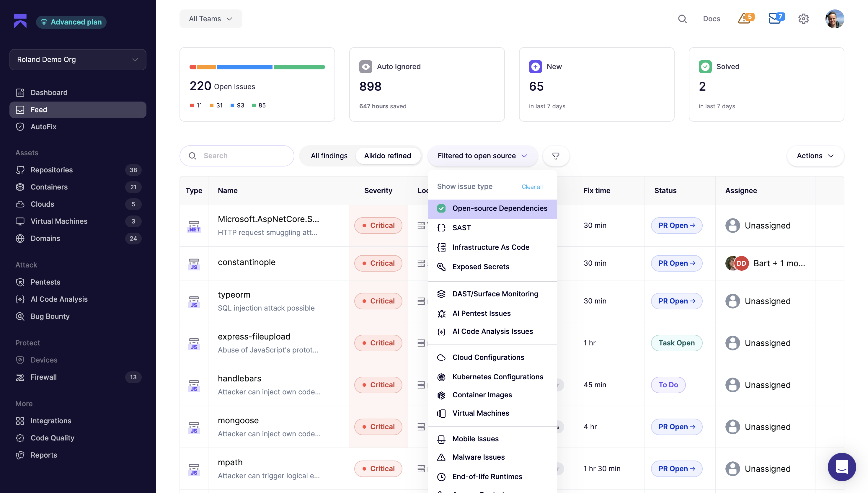Open the user profile avatar

coord(834,19)
